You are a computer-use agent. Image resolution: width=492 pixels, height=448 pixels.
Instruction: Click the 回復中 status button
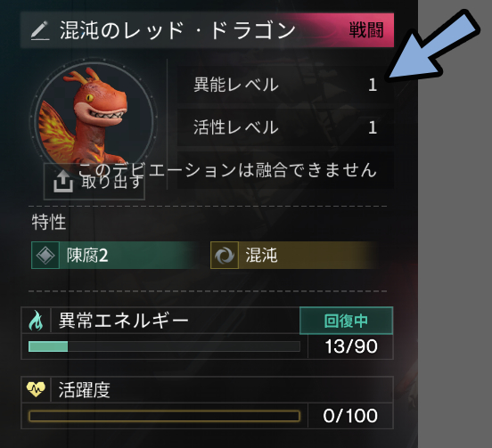[346, 321]
